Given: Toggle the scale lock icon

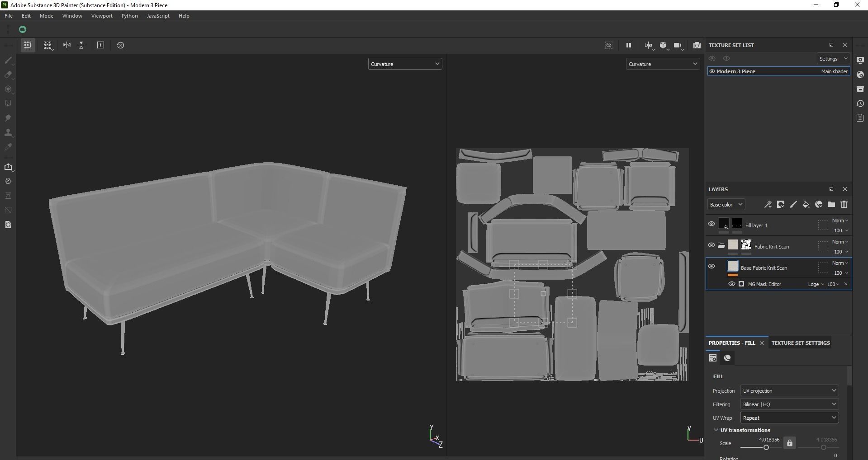Looking at the screenshot, I should click(790, 443).
